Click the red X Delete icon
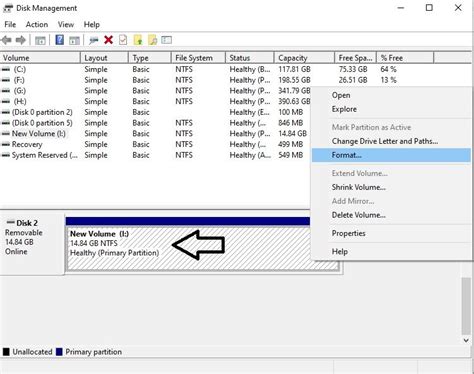This screenshot has height=374, width=474. point(108,40)
